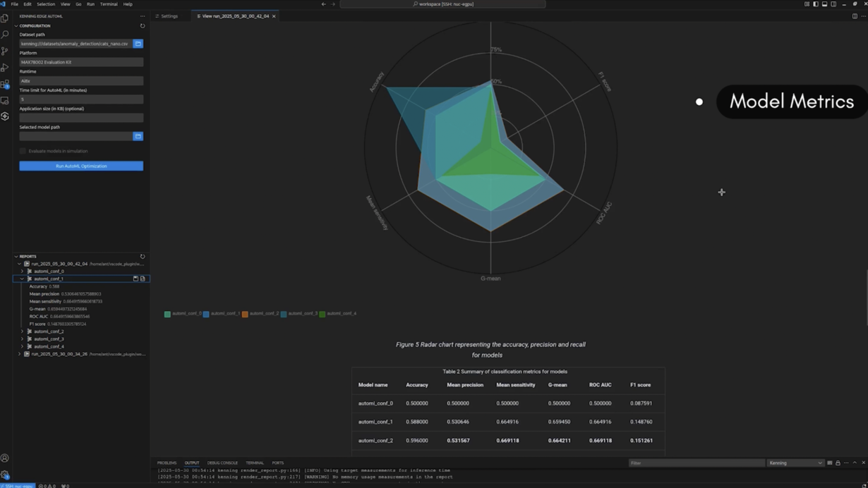Refresh the REPORTS list

click(x=142, y=256)
